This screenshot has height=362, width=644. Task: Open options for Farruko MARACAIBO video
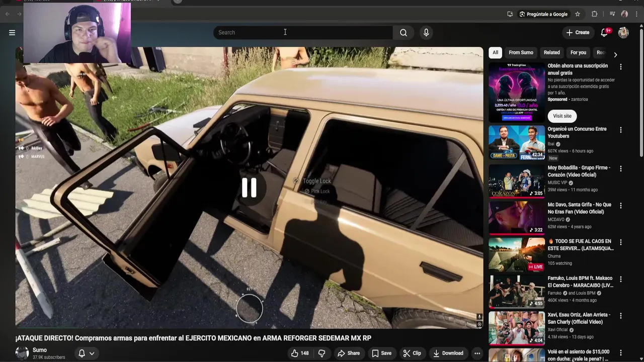coord(620,279)
